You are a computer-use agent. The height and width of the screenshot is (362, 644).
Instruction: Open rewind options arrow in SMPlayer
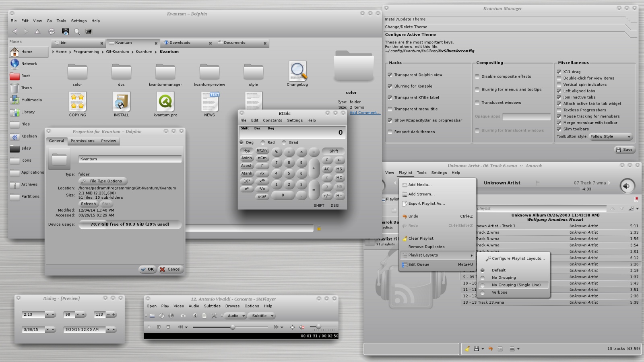point(186,327)
